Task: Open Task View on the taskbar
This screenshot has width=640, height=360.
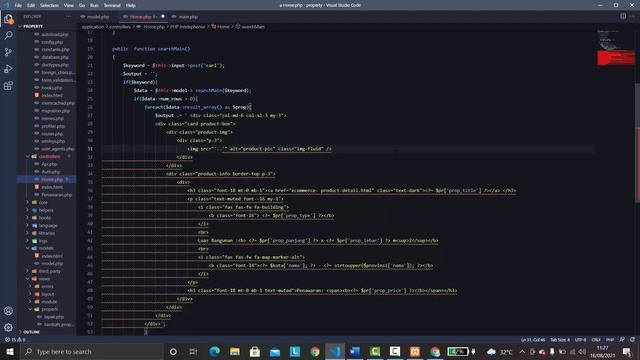Action: click(193, 351)
